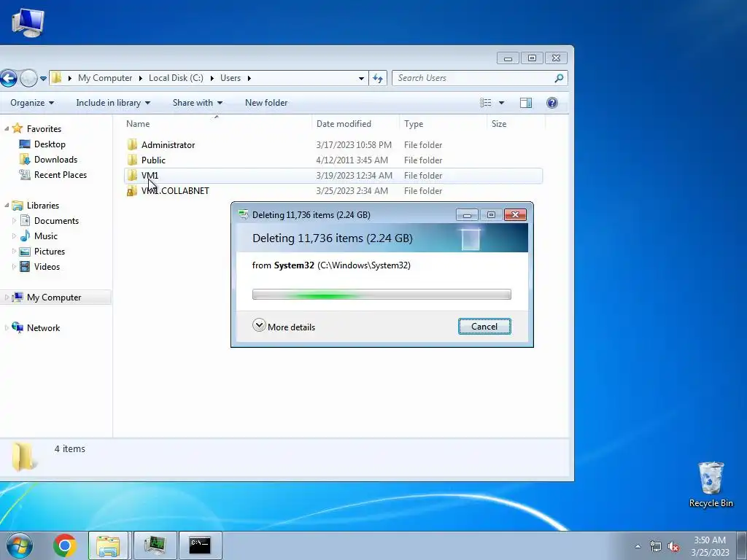747x560 pixels.
Task: Open the Share with menu
Action: [197, 103]
